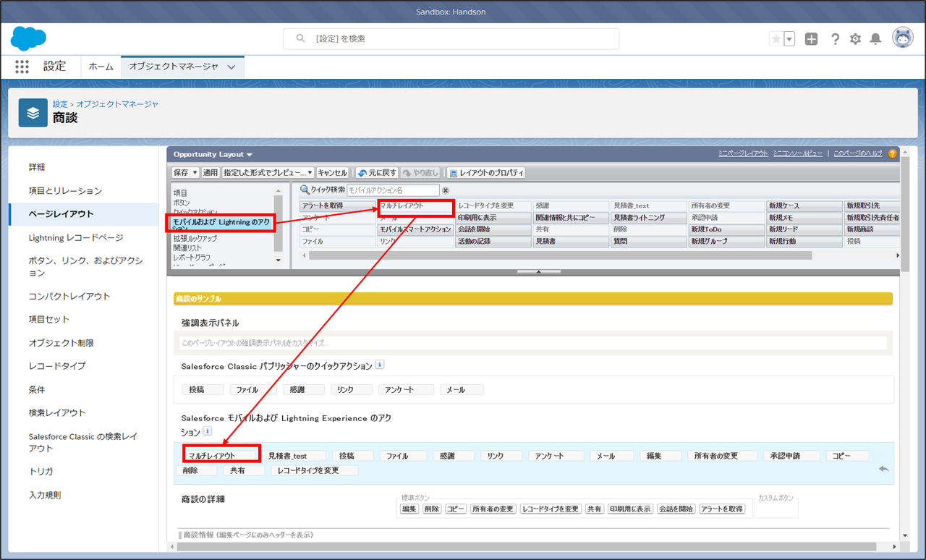
Task: Open the setup gear icon
Action: [x=856, y=39]
